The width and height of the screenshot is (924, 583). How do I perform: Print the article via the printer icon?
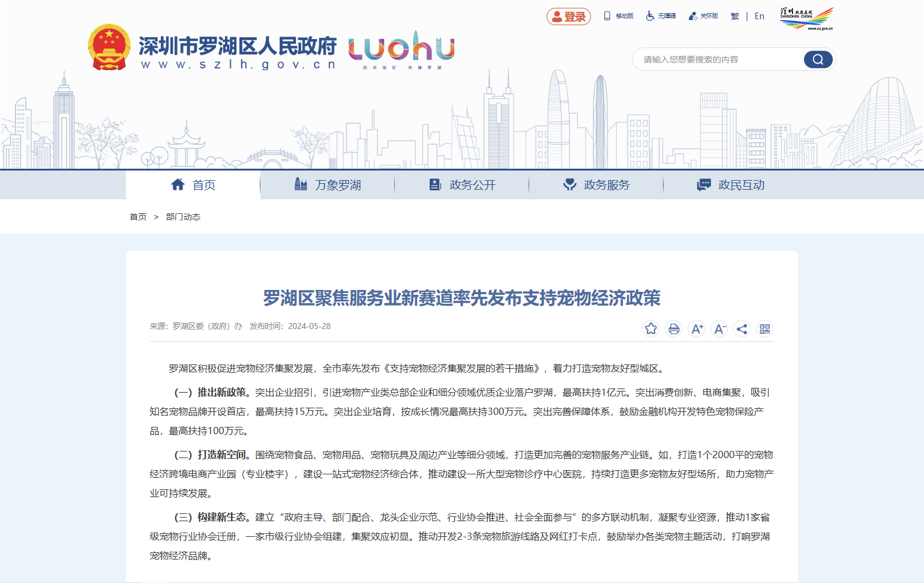coord(674,328)
